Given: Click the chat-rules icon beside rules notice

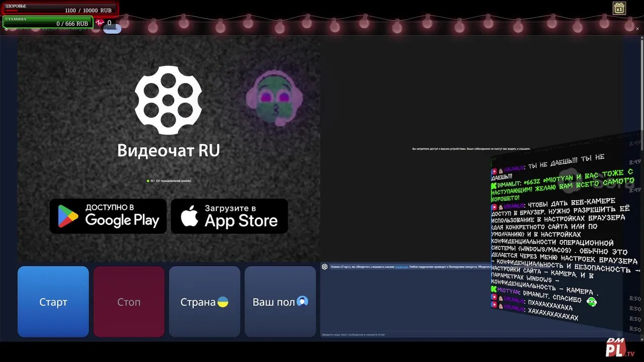Looking at the screenshot, I should 325,267.
